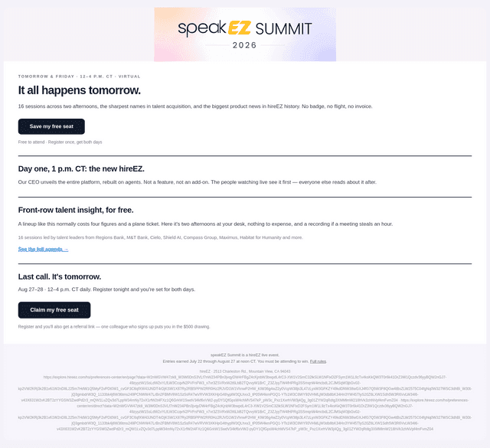
Task: Click the 'Aug 27–28' date details line
Action: pyautogui.click(x=106, y=289)
